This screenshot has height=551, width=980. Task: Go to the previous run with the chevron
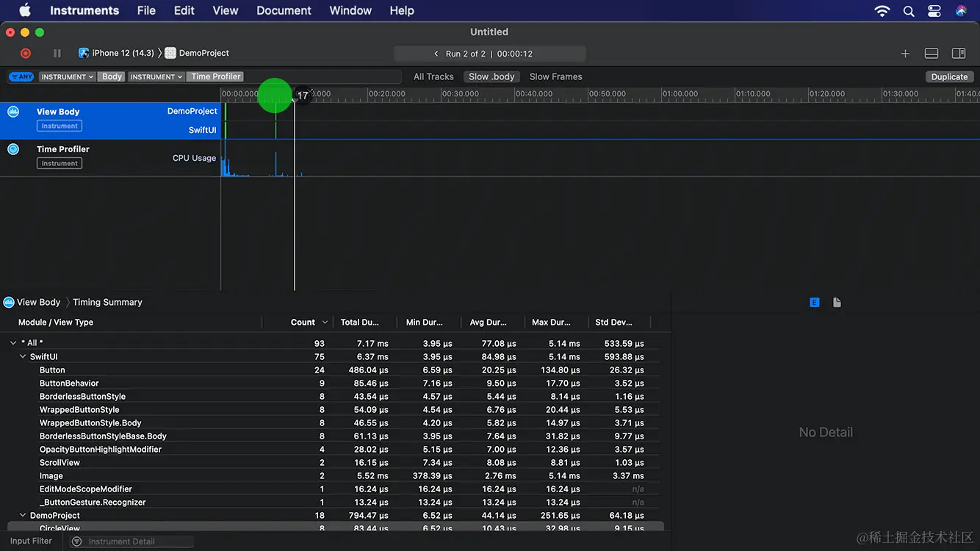[x=436, y=54]
